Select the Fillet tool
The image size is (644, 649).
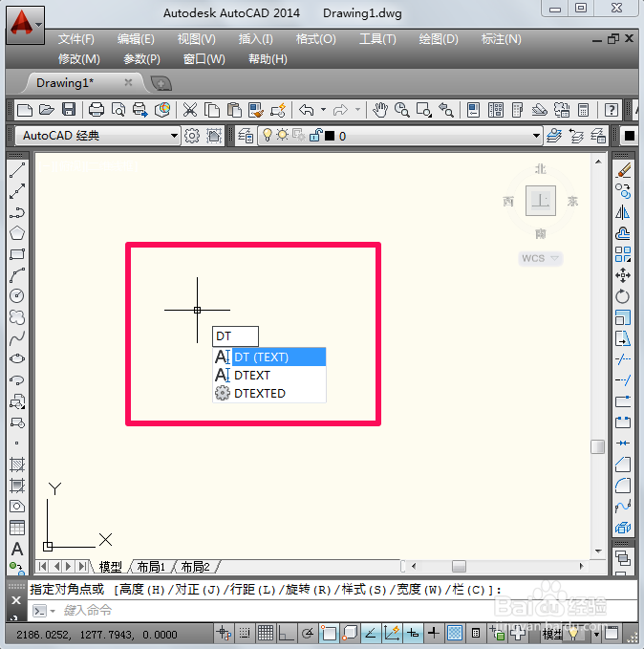click(x=623, y=486)
